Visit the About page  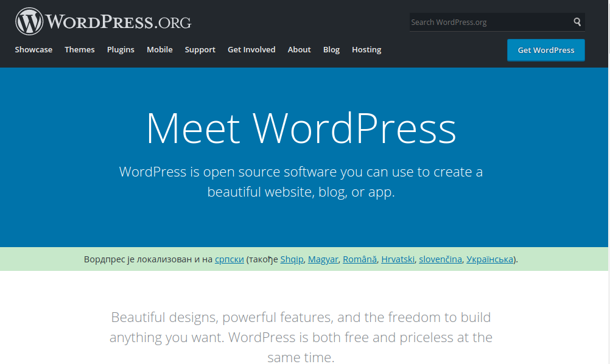pos(299,50)
